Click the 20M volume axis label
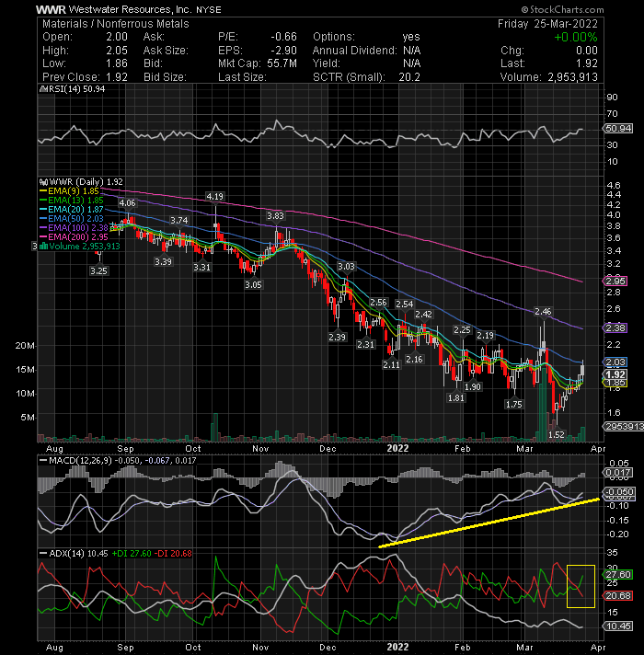This screenshot has height=655, width=644. point(25,346)
